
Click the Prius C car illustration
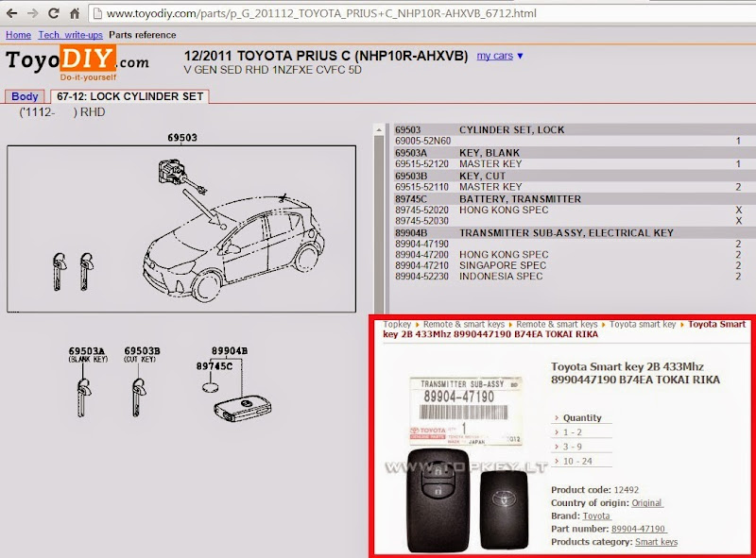click(x=234, y=247)
